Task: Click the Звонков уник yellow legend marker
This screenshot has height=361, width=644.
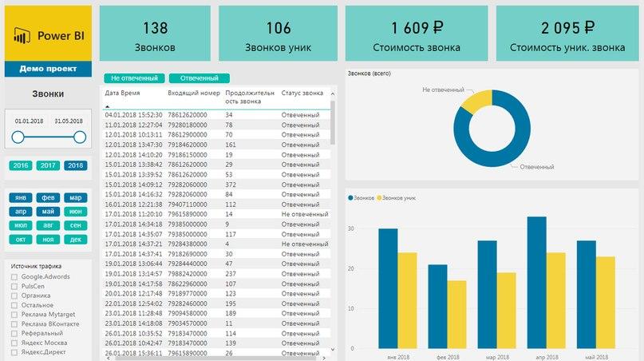Action: 379,198
